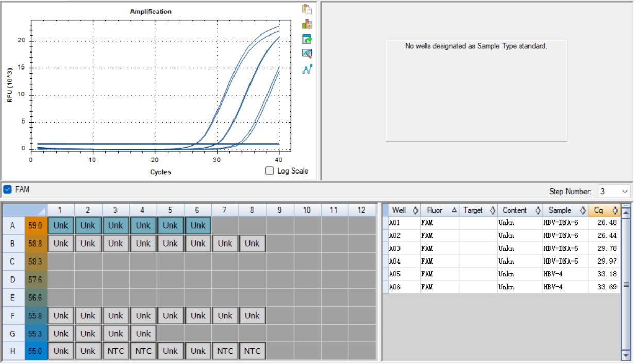Viewport: 634px width, 364px height.
Task: Select plate row header F
Action: coord(13,316)
